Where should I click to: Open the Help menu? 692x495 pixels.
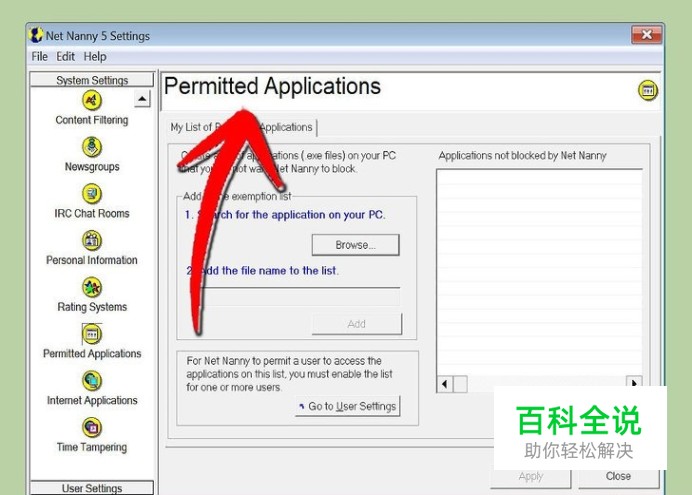(95, 56)
